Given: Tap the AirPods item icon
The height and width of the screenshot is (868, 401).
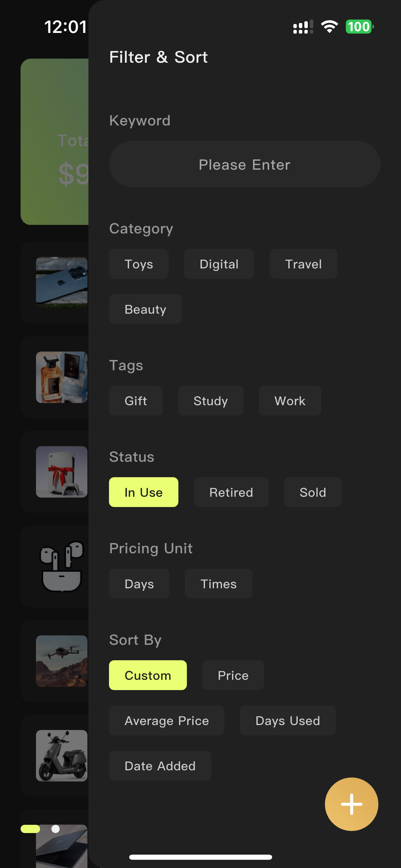Looking at the screenshot, I should [x=62, y=566].
